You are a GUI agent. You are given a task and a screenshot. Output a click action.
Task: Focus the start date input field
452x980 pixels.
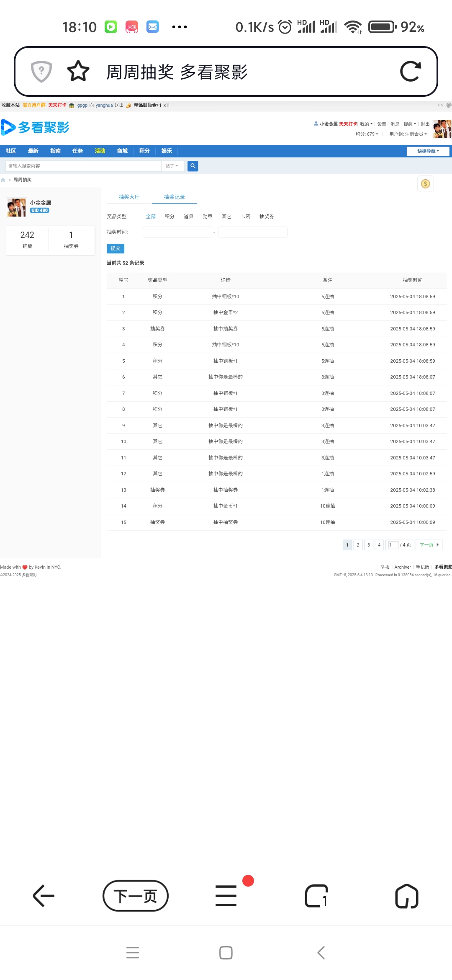(177, 232)
